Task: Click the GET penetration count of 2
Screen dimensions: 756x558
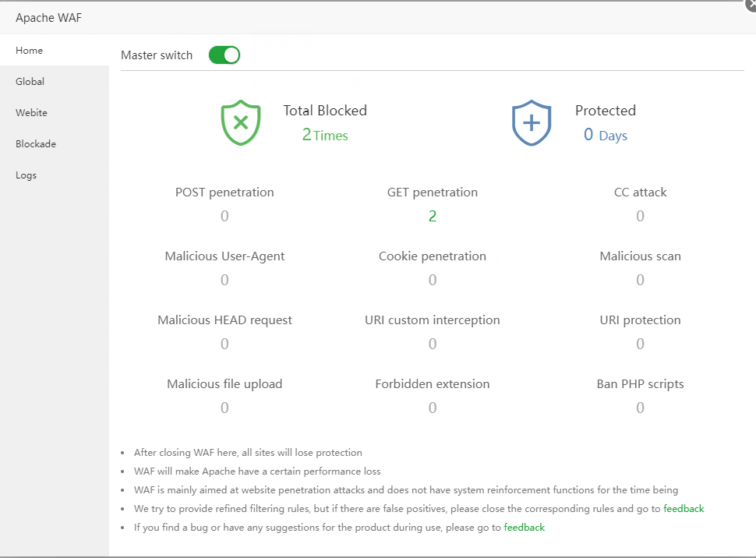Action: coord(433,217)
